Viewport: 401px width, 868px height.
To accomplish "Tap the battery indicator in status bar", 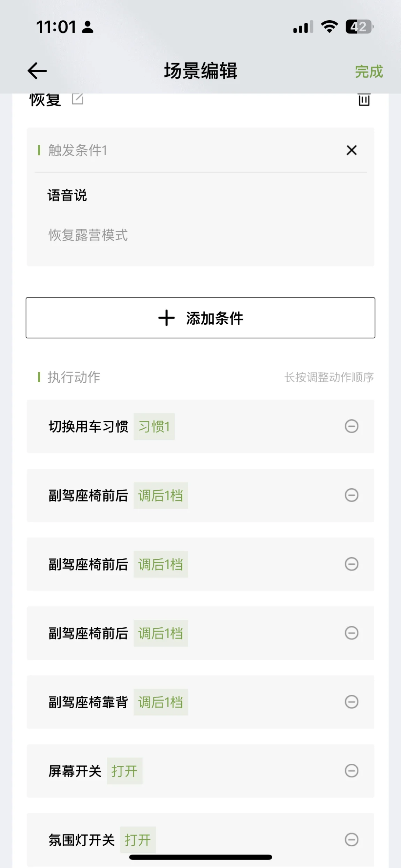I will coord(359,27).
